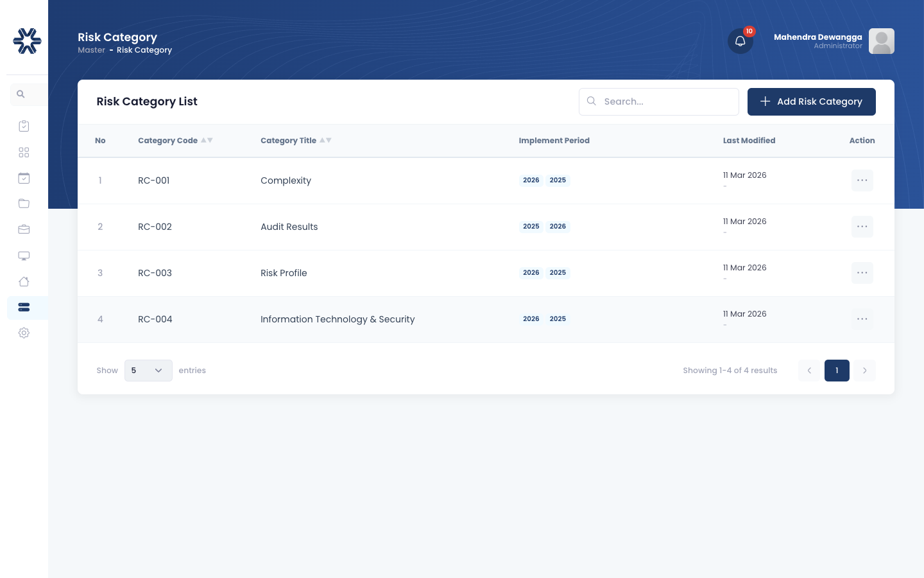The width and height of the screenshot is (924, 578).
Task: Click the RC-004 category code
Action: pyautogui.click(x=155, y=319)
